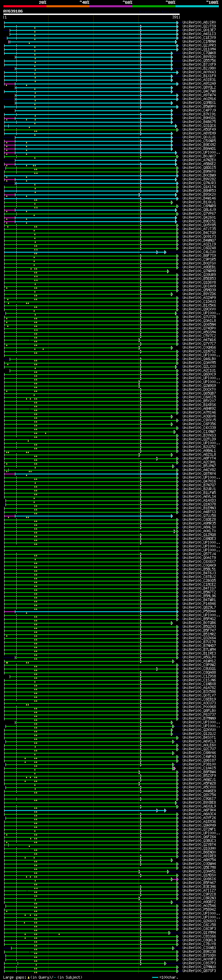
Task: Open hit UniRef100_A4S1I3
Action: click(x=199, y=34)
